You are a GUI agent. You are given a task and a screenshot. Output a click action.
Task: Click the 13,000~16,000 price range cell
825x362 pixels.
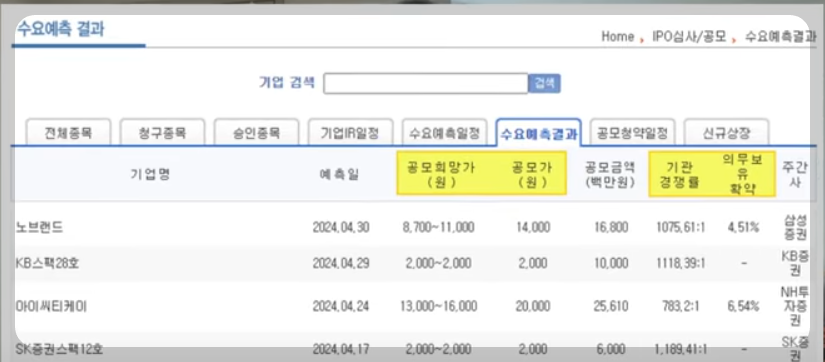click(x=438, y=306)
